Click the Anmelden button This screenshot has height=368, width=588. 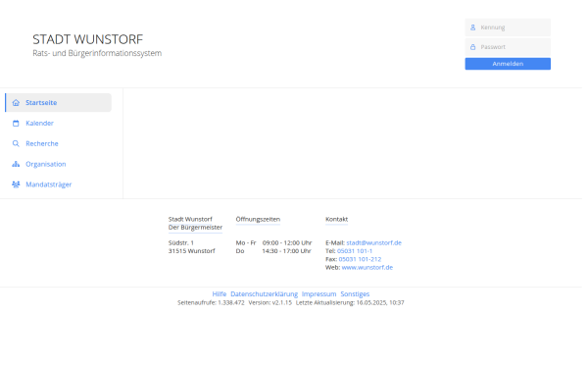point(508,64)
